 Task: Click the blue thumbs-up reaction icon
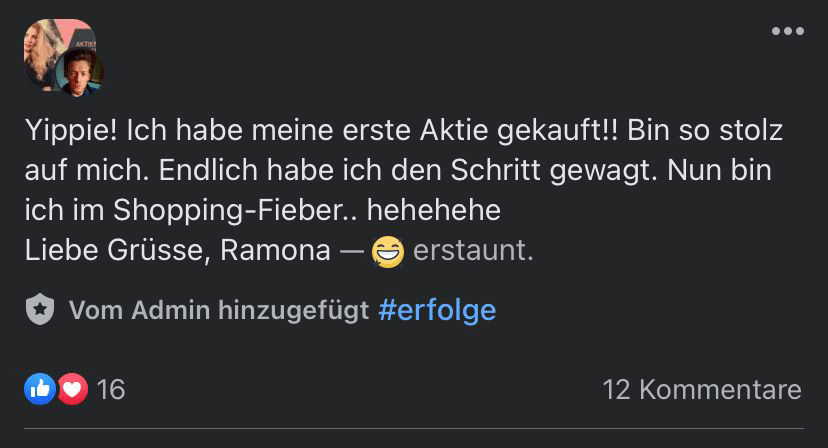click(x=40, y=389)
